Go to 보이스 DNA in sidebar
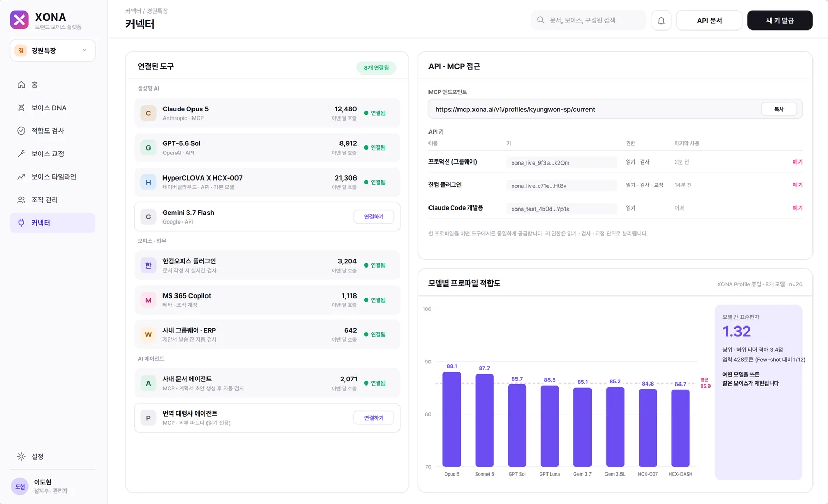Image resolution: width=828 pixels, height=504 pixels. point(53,108)
